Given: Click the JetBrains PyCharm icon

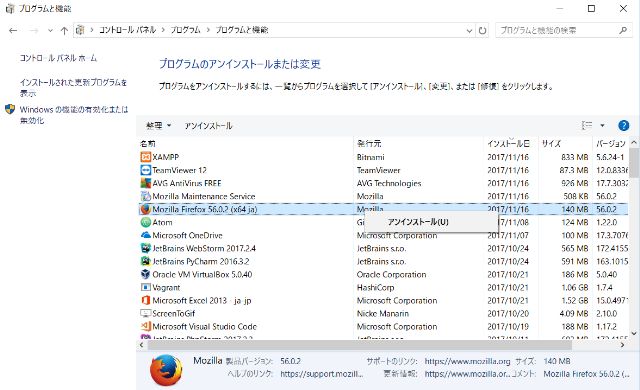Looking at the screenshot, I should pos(146,261).
